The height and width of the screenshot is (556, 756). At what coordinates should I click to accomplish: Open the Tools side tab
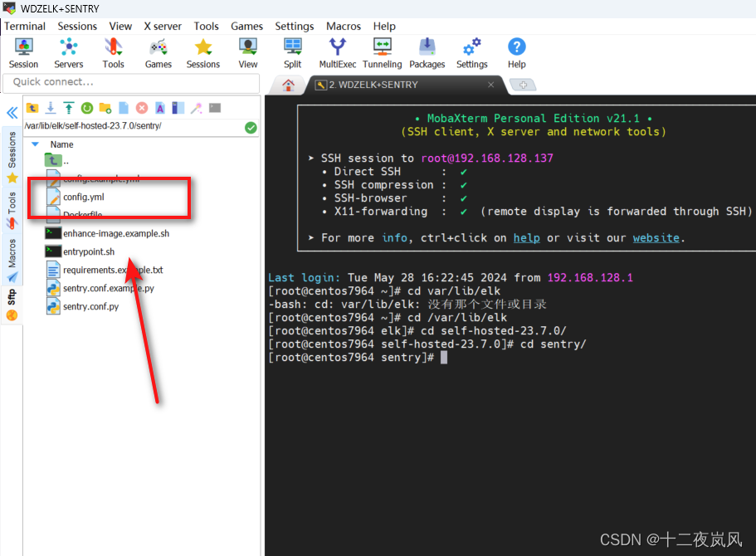click(x=12, y=210)
